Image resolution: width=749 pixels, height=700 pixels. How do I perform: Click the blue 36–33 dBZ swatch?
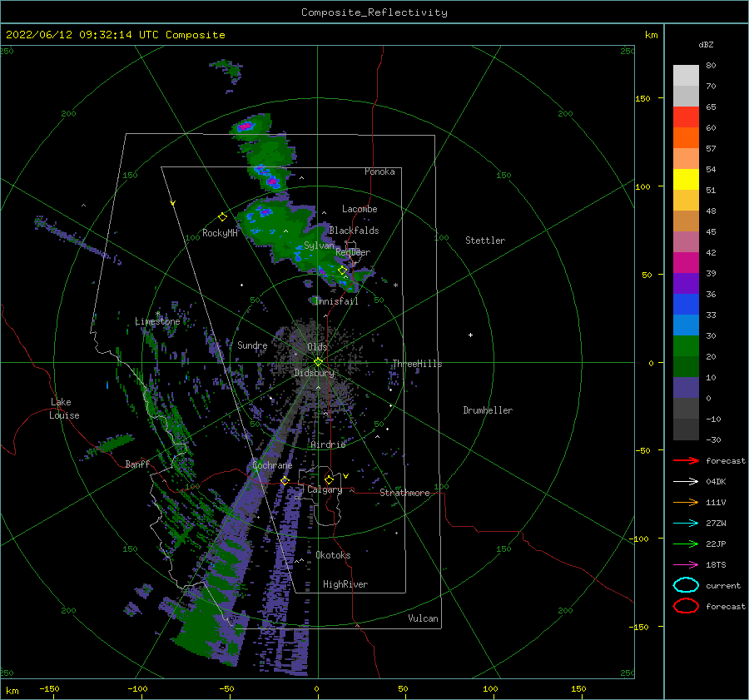click(686, 305)
